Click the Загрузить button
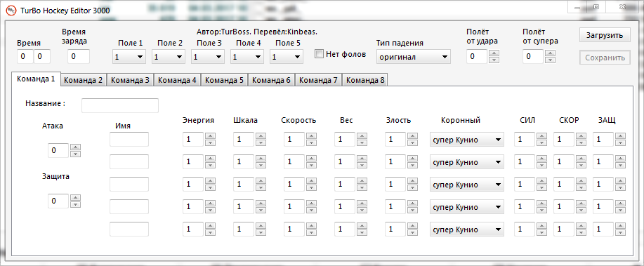 (x=605, y=35)
